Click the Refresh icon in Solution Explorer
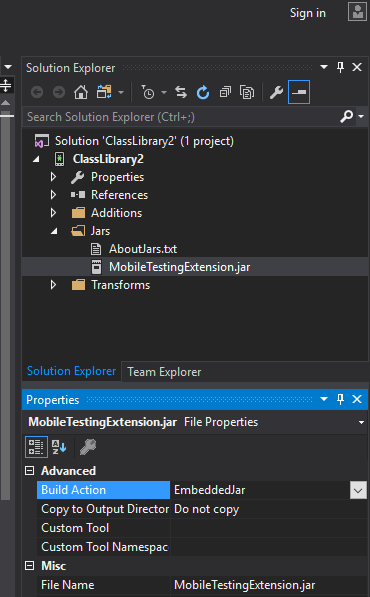This screenshot has width=370, height=597. tap(203, 92)
